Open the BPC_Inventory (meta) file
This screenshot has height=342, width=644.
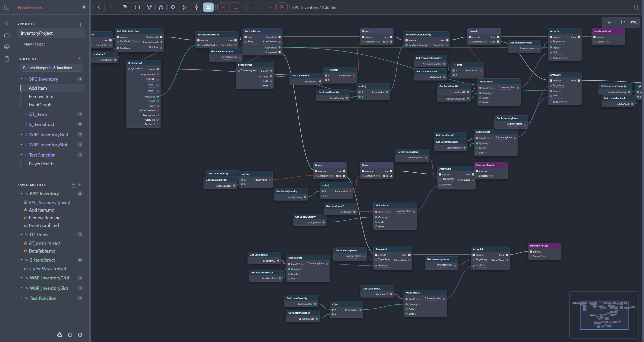pos(49,202)
